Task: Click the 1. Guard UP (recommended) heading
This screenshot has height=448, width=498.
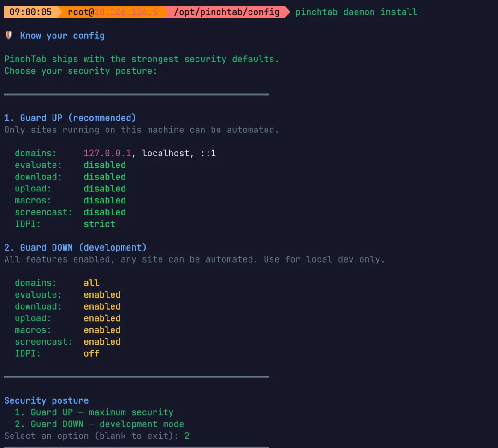Action: pos(70,118)
